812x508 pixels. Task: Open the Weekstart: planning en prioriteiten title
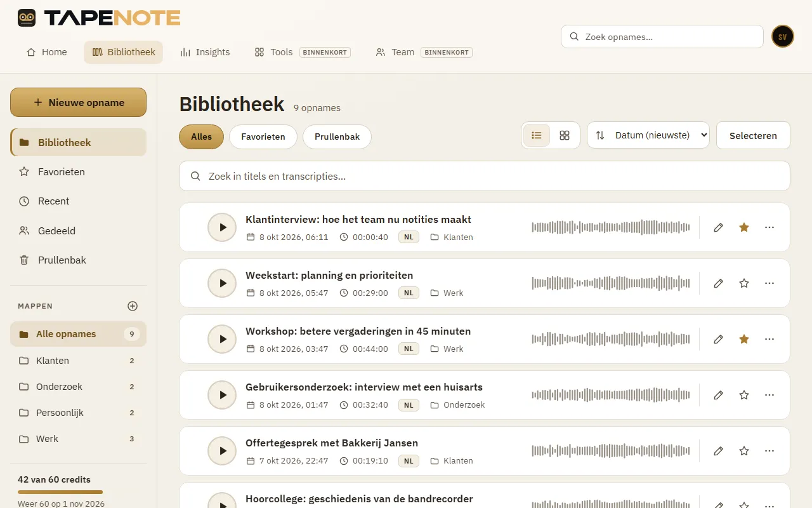pyautogui.click(x=329, y=276)
